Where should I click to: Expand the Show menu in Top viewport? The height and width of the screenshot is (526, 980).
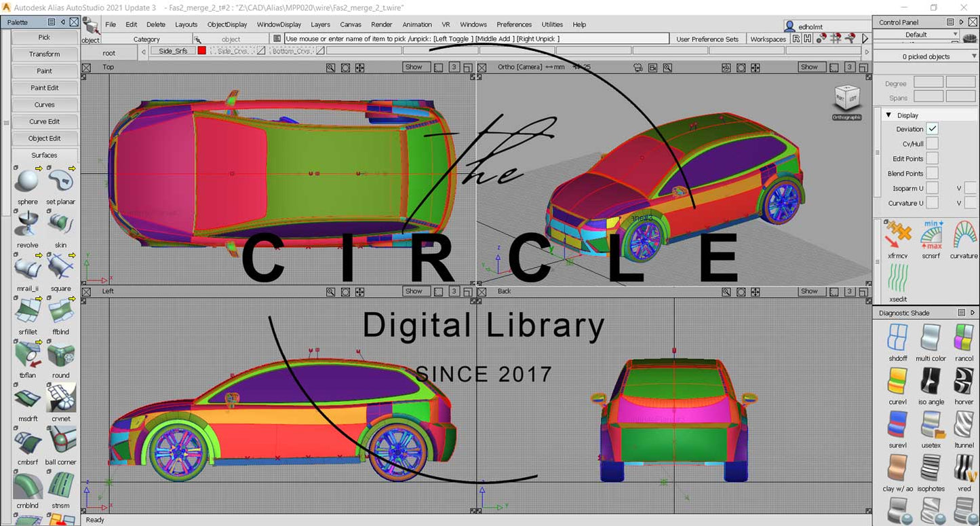[x=413, y=67]
